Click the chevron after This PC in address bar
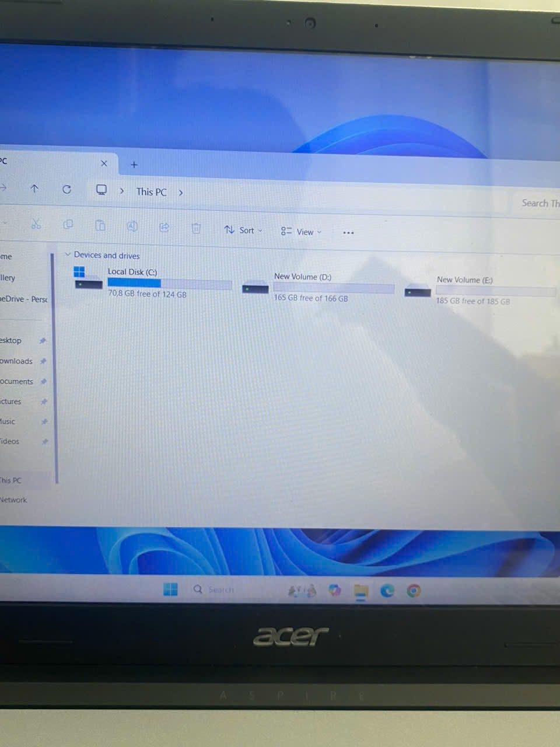 point(181,193)
